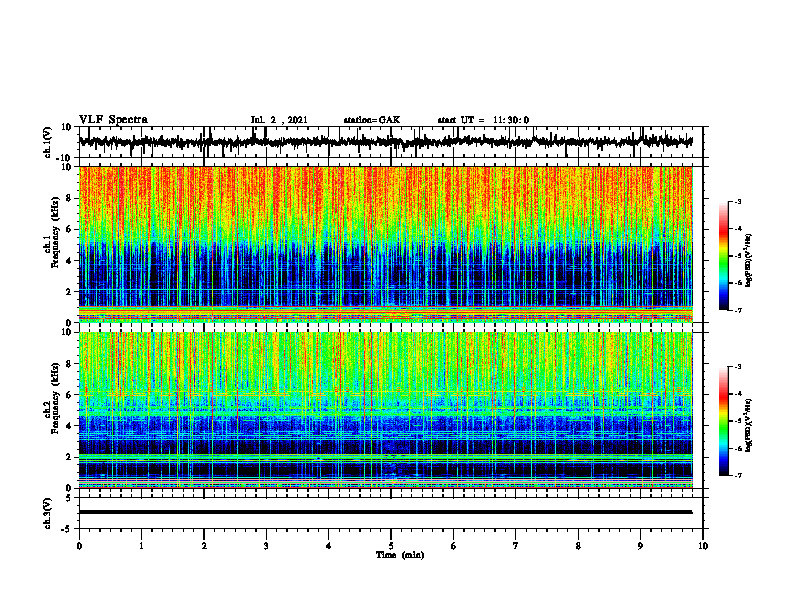Click the "VLF Spectra" plot title

point(113,120)
